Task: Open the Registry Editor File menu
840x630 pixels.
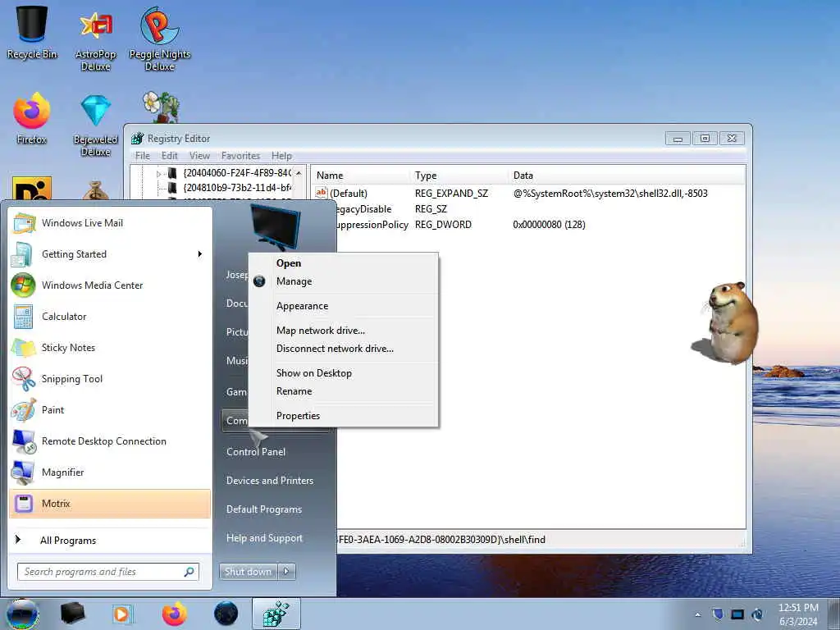Action: (143, 156)
